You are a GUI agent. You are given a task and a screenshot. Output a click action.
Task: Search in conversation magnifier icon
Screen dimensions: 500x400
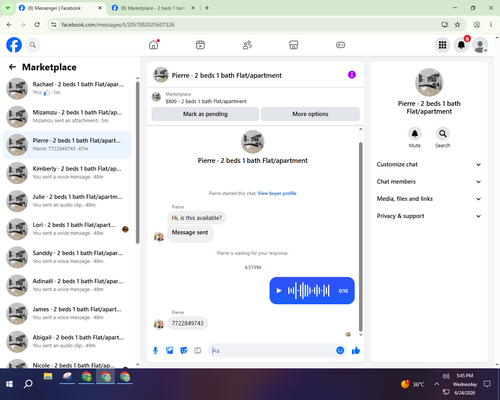click(x=443, y=134)
